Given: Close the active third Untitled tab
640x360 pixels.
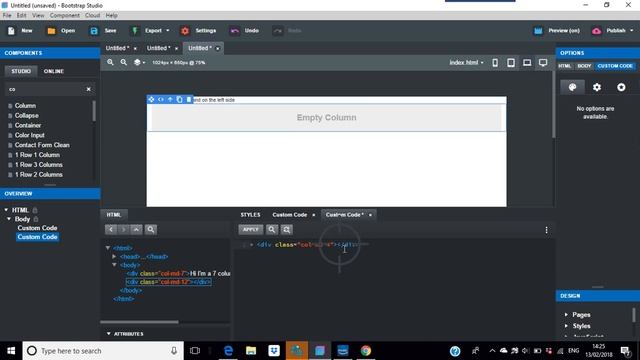Looking at the screenshot, I should point(218,49).
